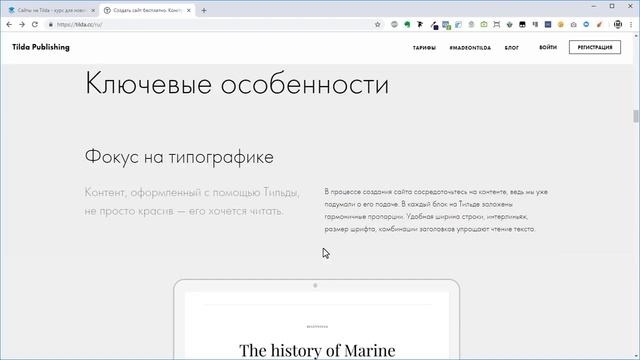Open the blue circle extension

[x=586, y=24]
